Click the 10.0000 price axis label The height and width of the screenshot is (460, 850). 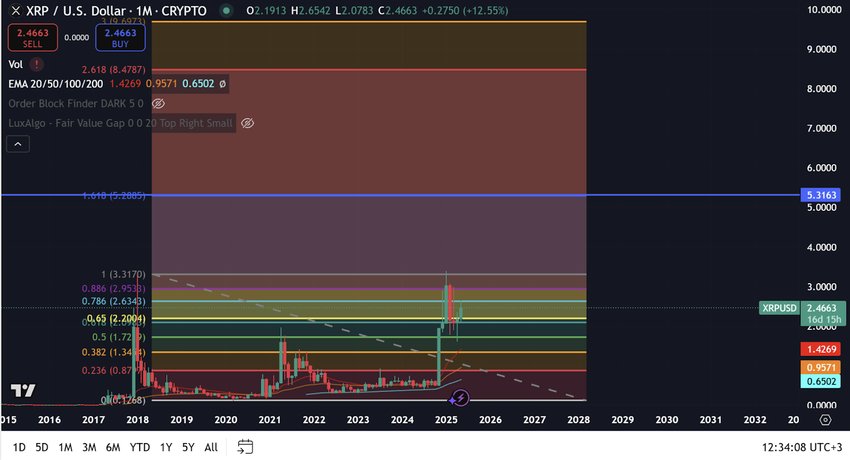pos(824,10)
